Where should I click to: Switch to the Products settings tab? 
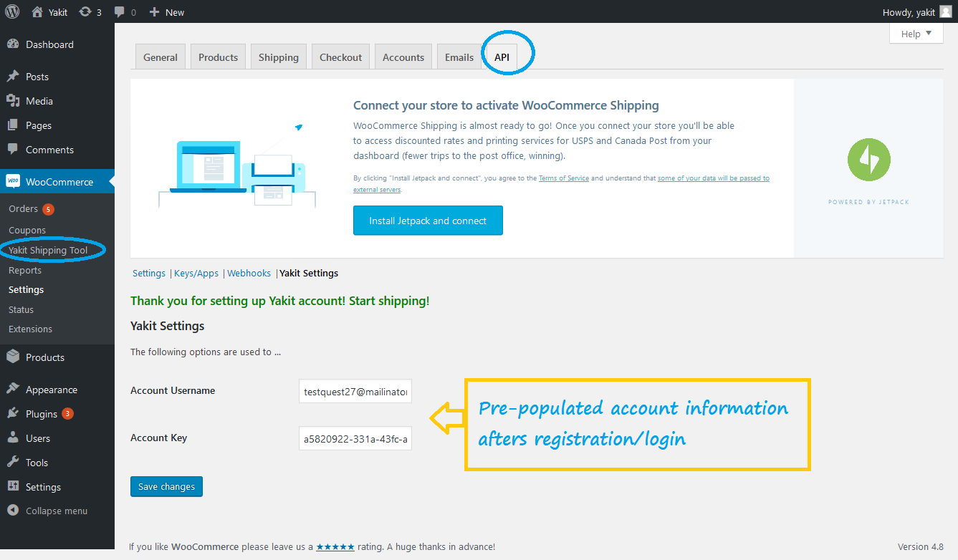click(219, 57)
